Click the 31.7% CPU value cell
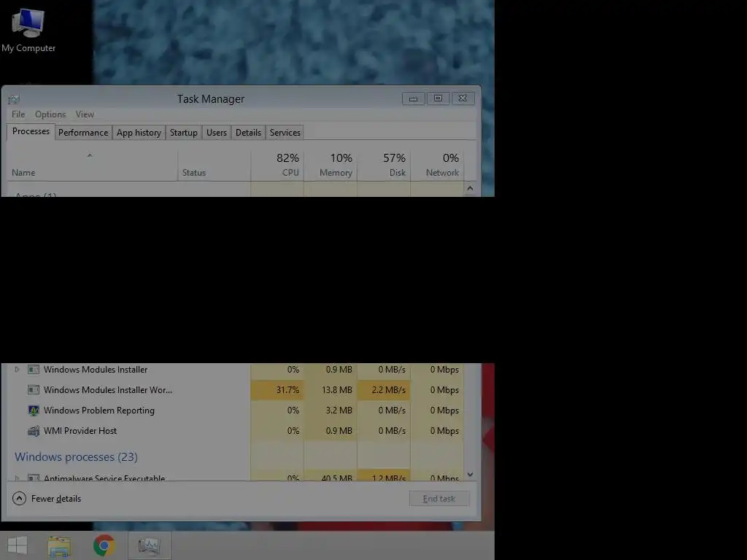 [277, 390]
